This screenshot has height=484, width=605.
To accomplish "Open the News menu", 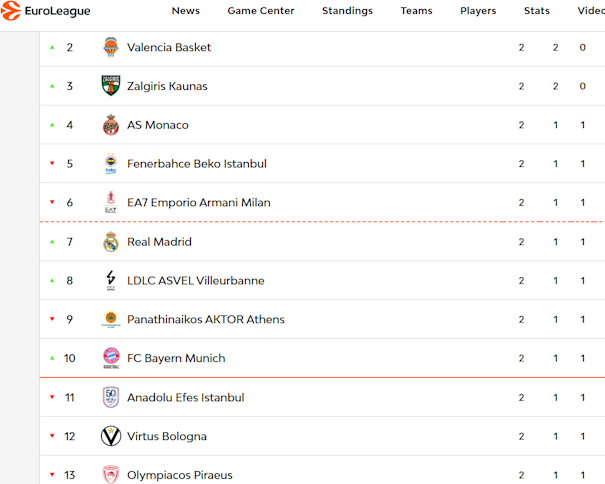I will tap(185, 11).
